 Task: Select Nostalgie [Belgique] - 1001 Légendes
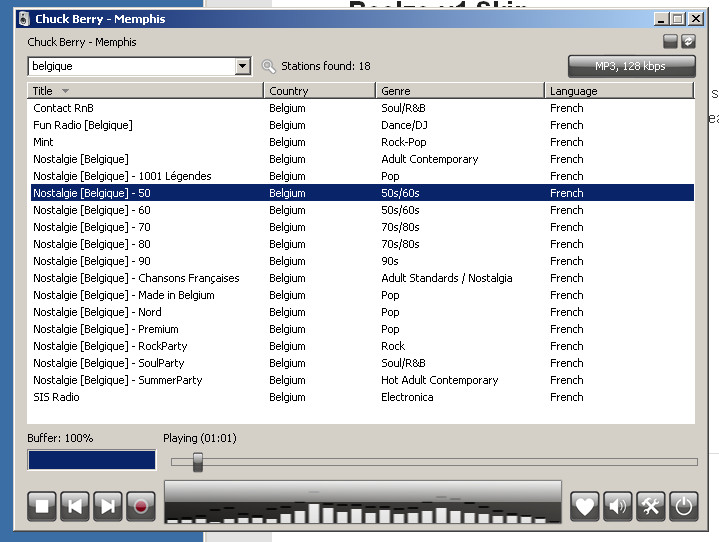point(362,176)
